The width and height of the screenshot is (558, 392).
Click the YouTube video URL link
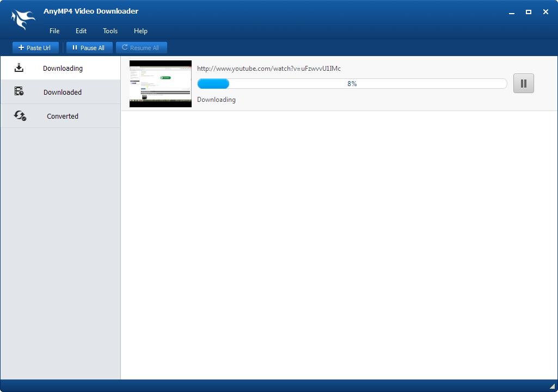[269, 69]
